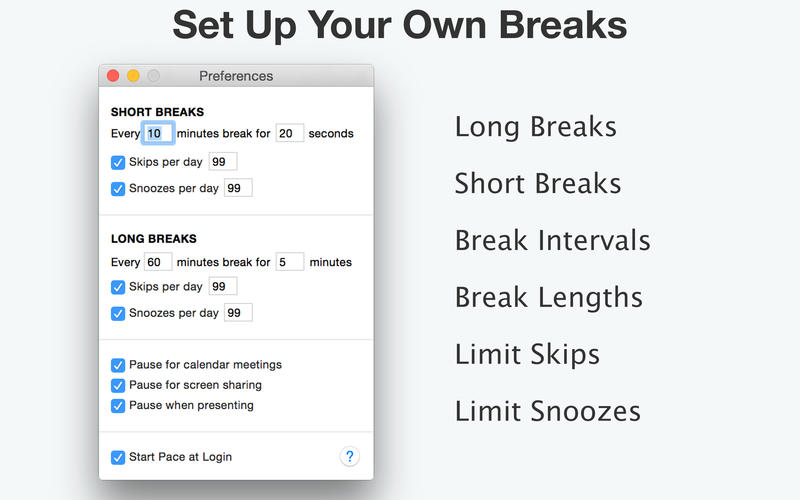800x500 pixels.
Task: Minimize the Preferences window
Action: click(133, 76)
